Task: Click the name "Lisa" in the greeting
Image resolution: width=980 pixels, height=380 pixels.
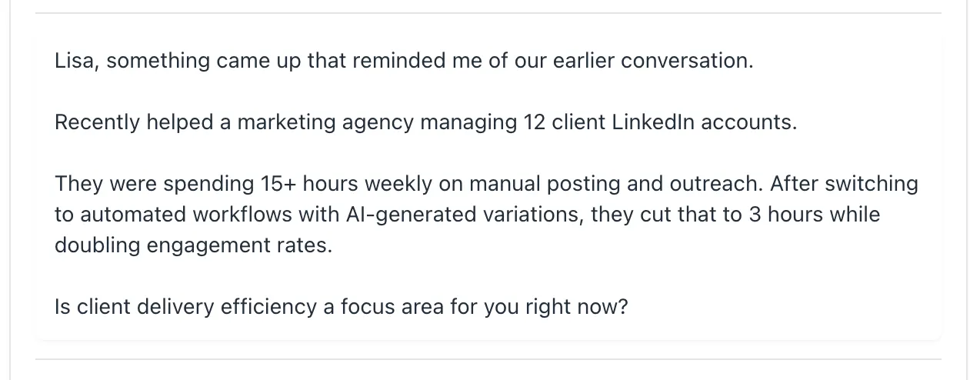Action: pyautogui.click(x=75, y=62)
